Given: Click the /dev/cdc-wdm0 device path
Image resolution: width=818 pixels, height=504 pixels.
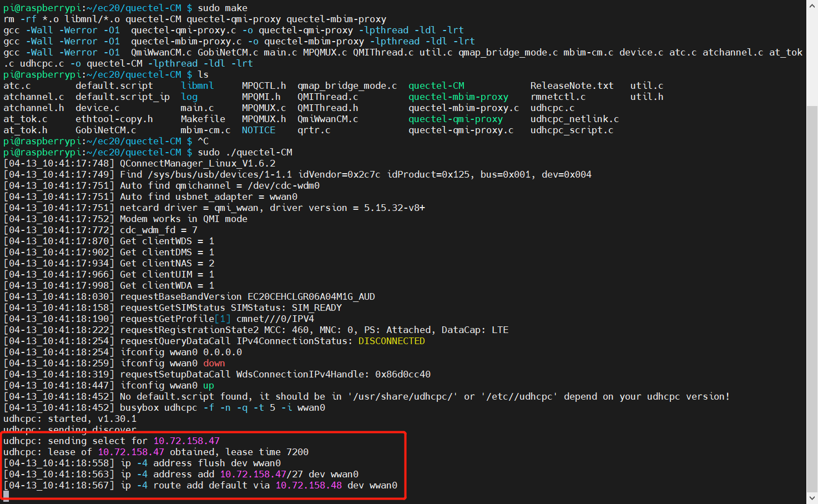Looking at the screenshot, I should click(284, 185).
